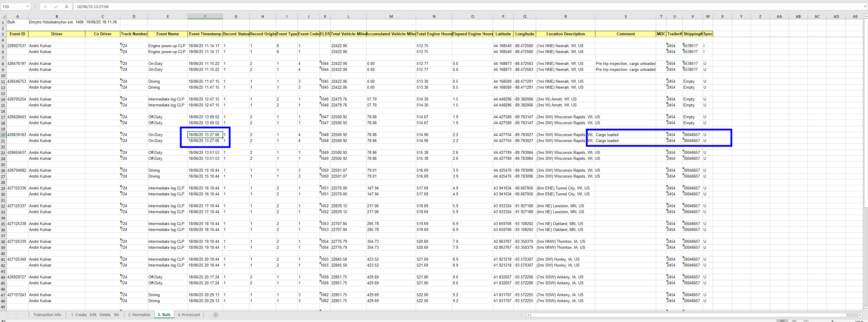Open the Transaction Info sheet tab
Screen dimensions: 868x322
pyautogui.click(x=47, y=315)
